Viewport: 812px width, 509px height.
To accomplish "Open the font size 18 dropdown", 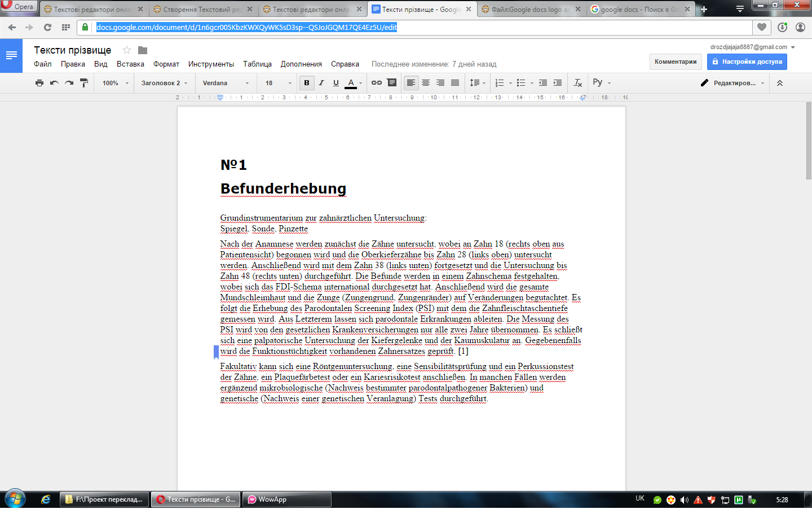I will coord(279,83).
